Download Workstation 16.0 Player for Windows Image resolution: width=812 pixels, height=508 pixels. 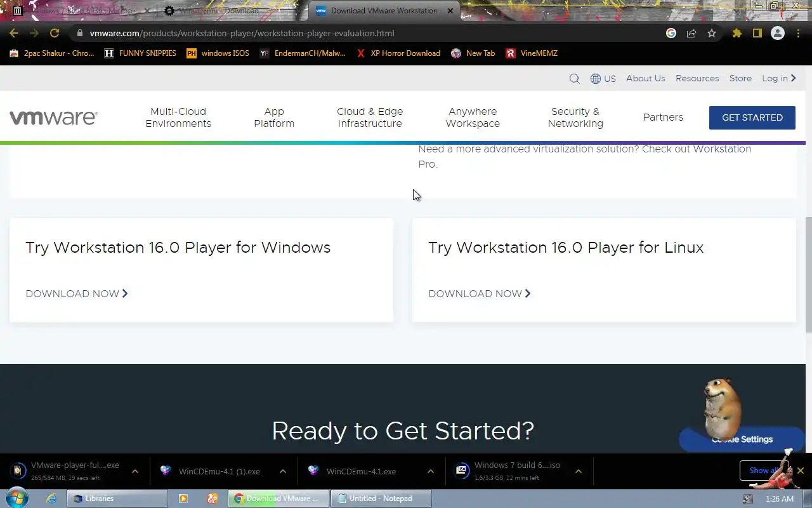[77, 293]
